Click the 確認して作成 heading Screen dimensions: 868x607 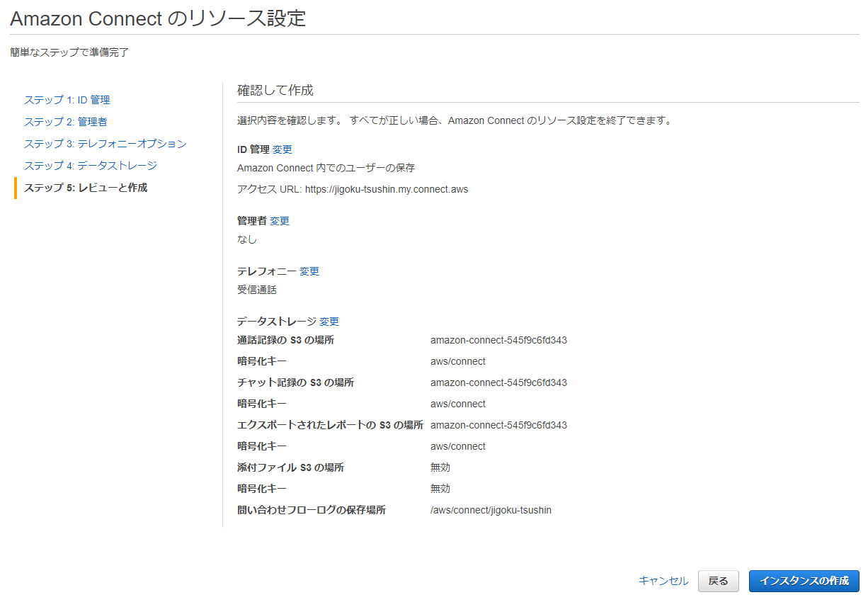pos(275,90)
